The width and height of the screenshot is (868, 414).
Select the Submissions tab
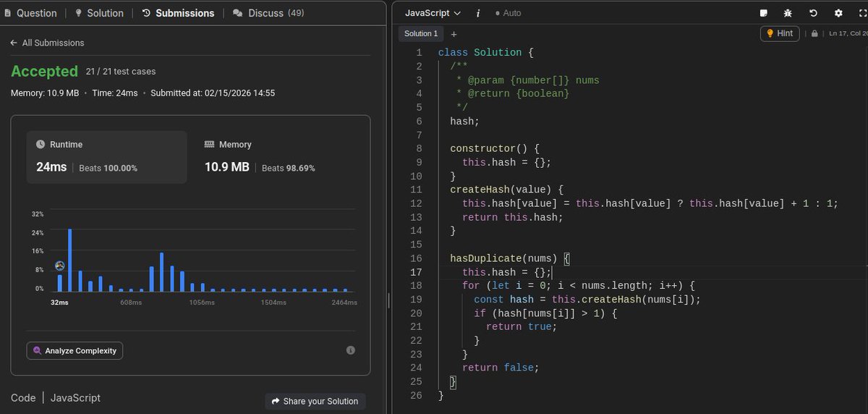tap(178, 13)
